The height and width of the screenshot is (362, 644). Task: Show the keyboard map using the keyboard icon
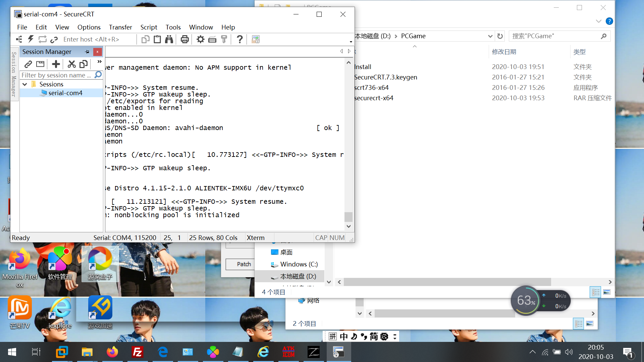pyautogui.click(x=212, y=39)
